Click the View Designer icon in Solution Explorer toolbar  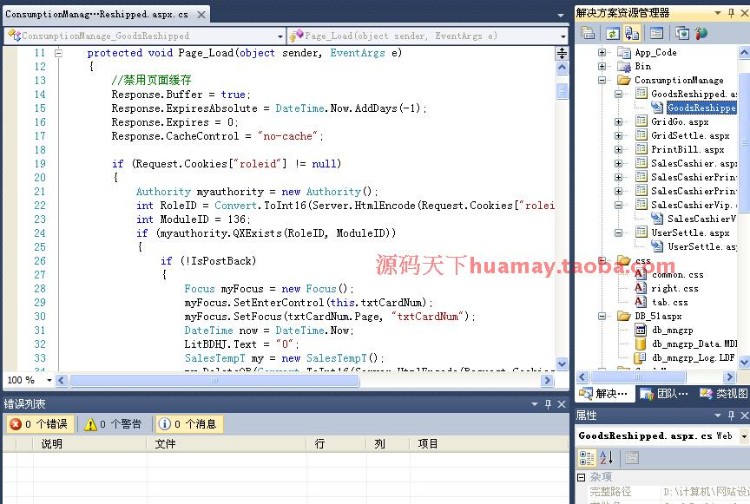pyautogui.click(x=657, y=33)
